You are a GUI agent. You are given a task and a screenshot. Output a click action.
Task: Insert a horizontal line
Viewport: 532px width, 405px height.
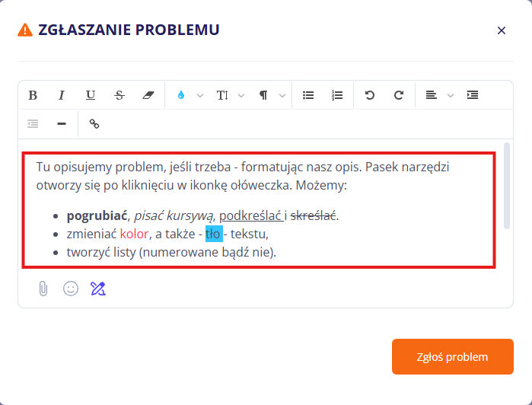62,123
